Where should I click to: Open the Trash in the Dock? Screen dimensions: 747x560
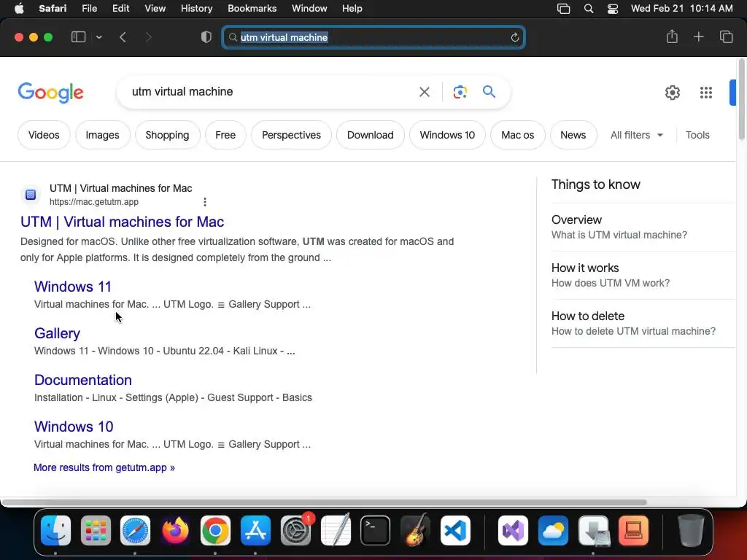[x=691, y=531]
